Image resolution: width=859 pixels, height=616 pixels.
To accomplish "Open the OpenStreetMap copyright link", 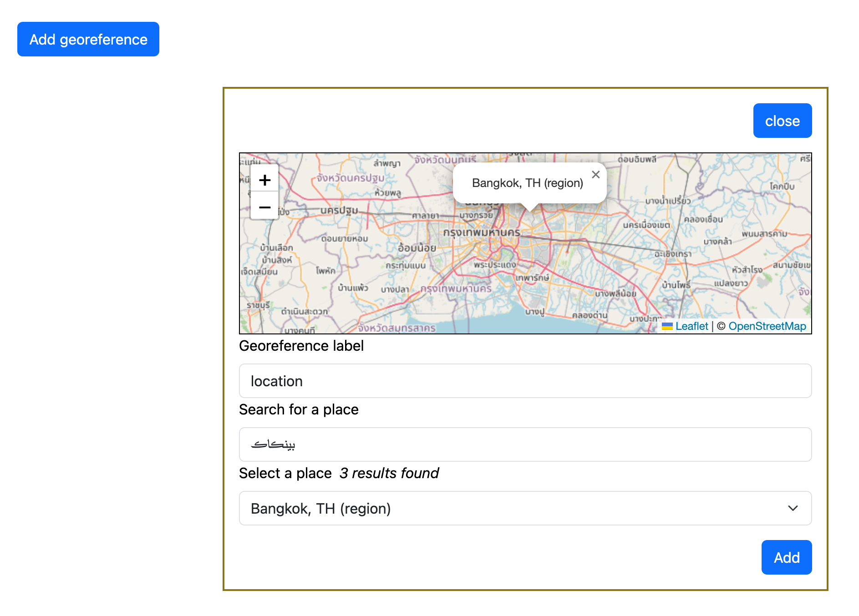I will pyautogui.click(x=767, y=326).
